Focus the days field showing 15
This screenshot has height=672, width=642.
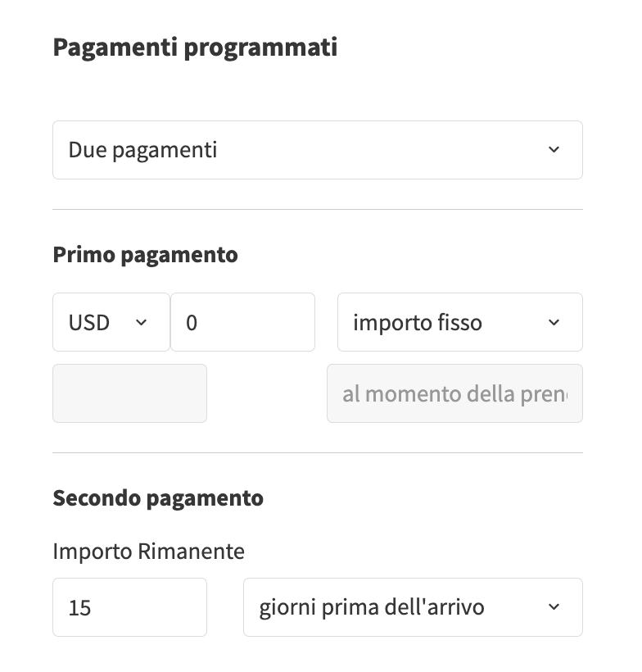pos(129,607)
